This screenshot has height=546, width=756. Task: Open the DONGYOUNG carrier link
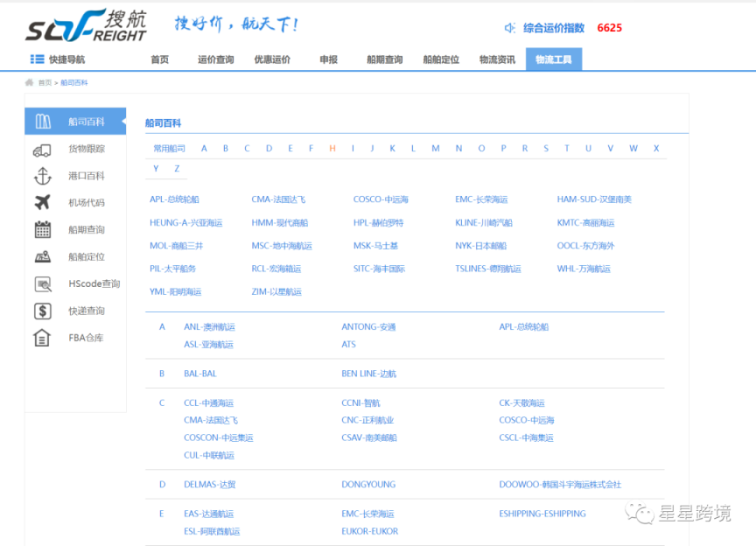368,484
